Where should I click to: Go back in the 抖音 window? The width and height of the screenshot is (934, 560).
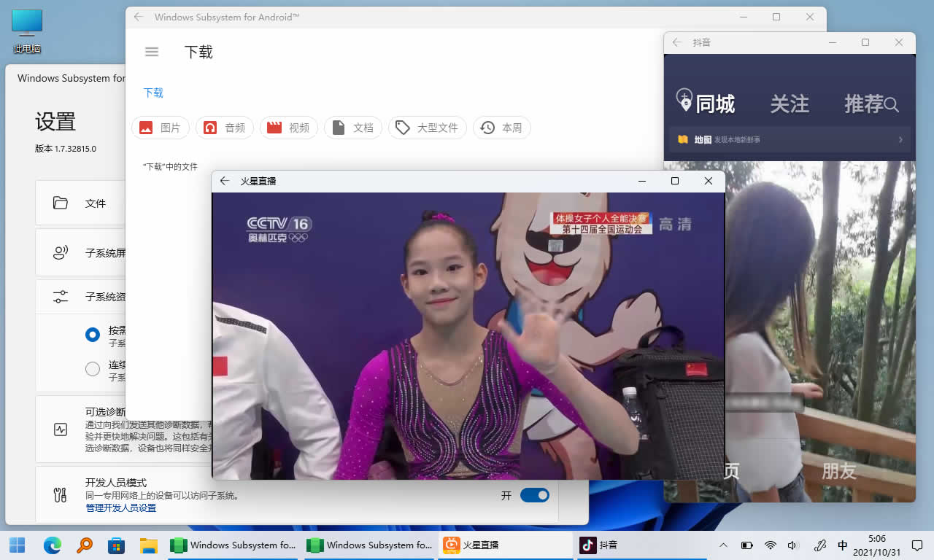tap(677, 42)
